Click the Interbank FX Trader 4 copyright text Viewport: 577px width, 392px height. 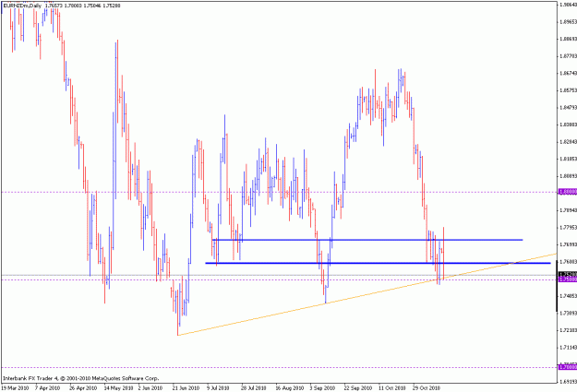(x=81, y=378)
